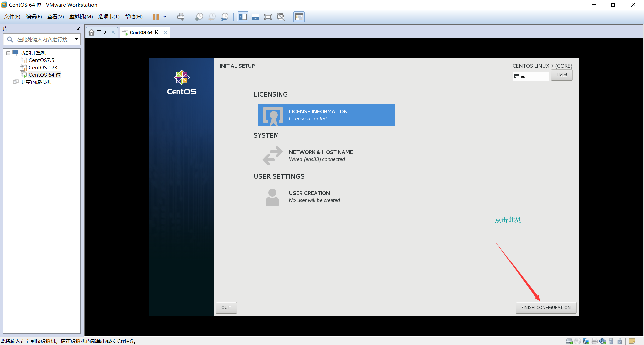Open LICENSE INFORMATION in the setup screen
Image resolution: width=644 pixels, height=345 pixels.
[x=326, y=115]
